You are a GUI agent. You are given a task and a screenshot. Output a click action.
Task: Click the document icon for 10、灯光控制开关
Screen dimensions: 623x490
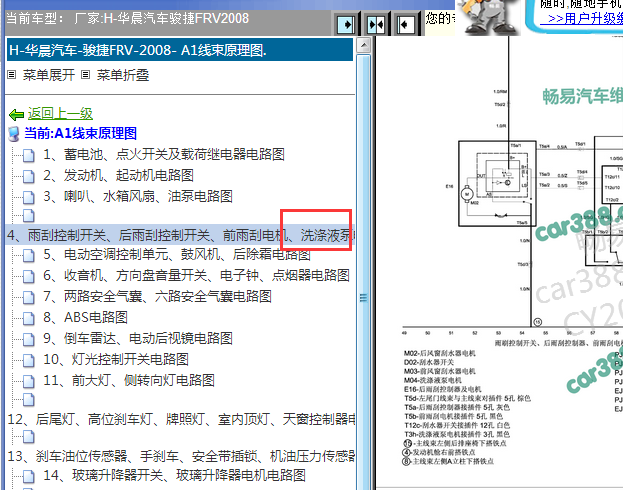coord(29,360)
